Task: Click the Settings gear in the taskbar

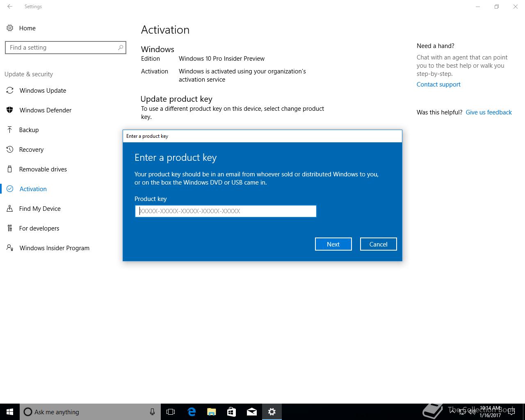Action: click(272, 412)
